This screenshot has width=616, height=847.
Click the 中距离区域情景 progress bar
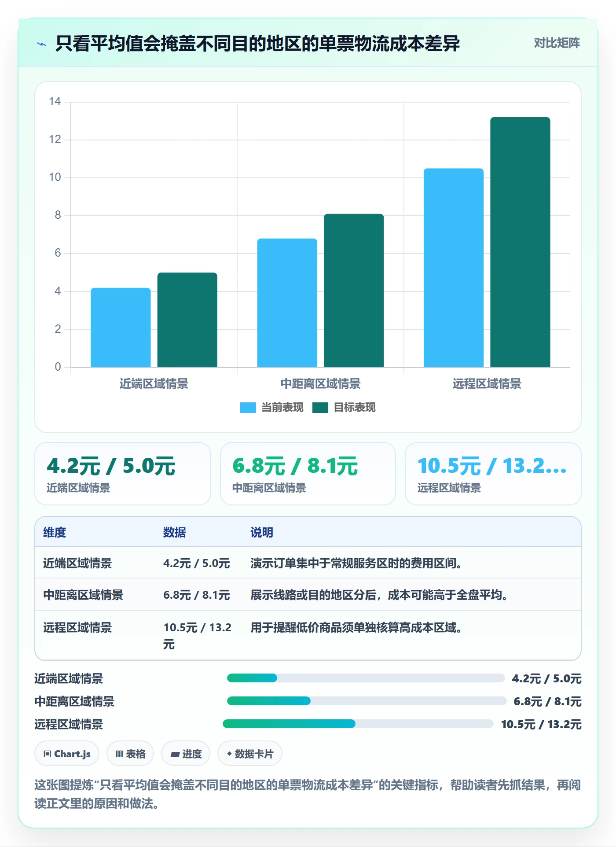(367, 701)
